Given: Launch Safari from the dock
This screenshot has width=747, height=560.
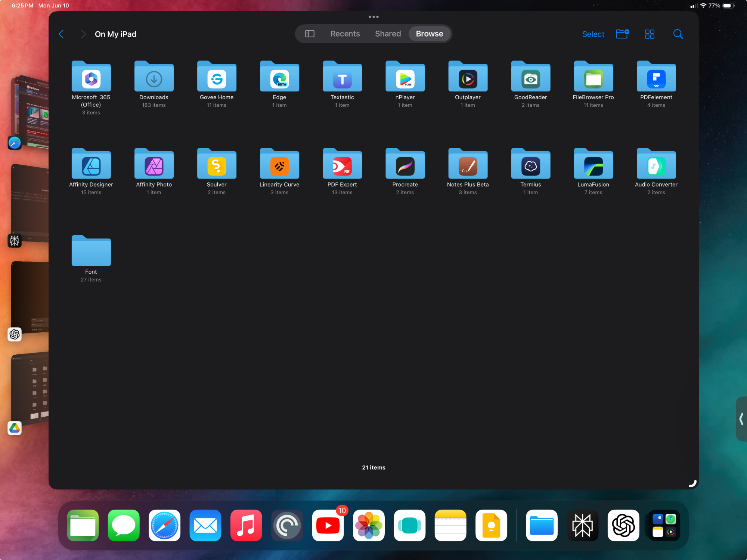Looking at the screenshot, I should tap(164, 526).
